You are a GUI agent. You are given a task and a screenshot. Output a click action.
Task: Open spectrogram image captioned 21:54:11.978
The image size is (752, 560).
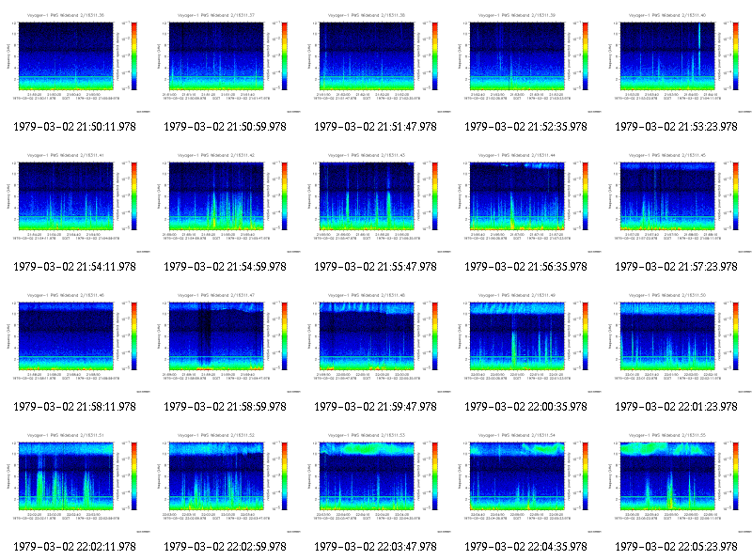tap(75, 202)
